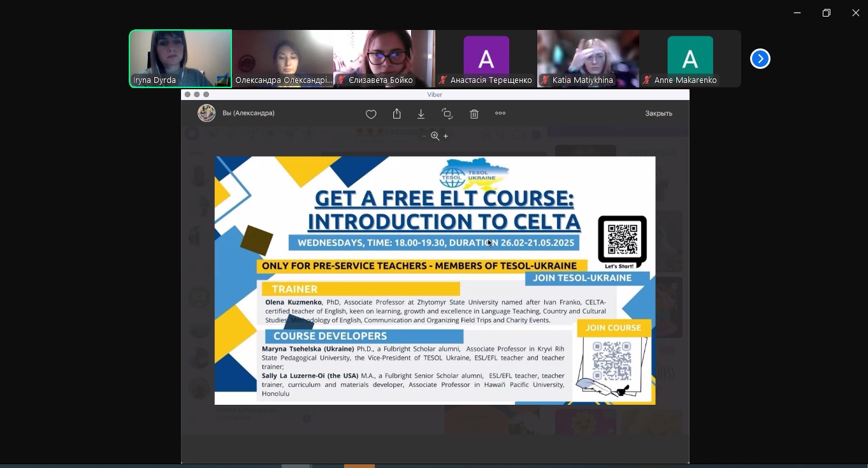This screenshot has width=868, height=468.
Task: Click the muted mic icon on Єлизавета Бойко
Action: pos(342,80)
